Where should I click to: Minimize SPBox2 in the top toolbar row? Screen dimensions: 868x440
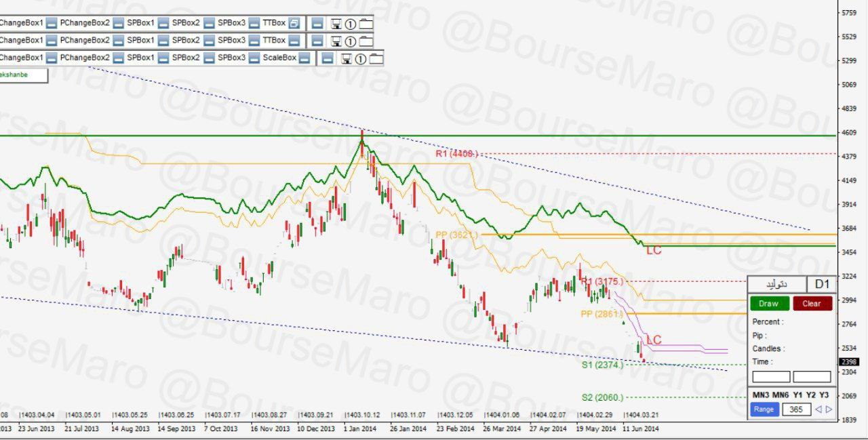click(209, 23)
